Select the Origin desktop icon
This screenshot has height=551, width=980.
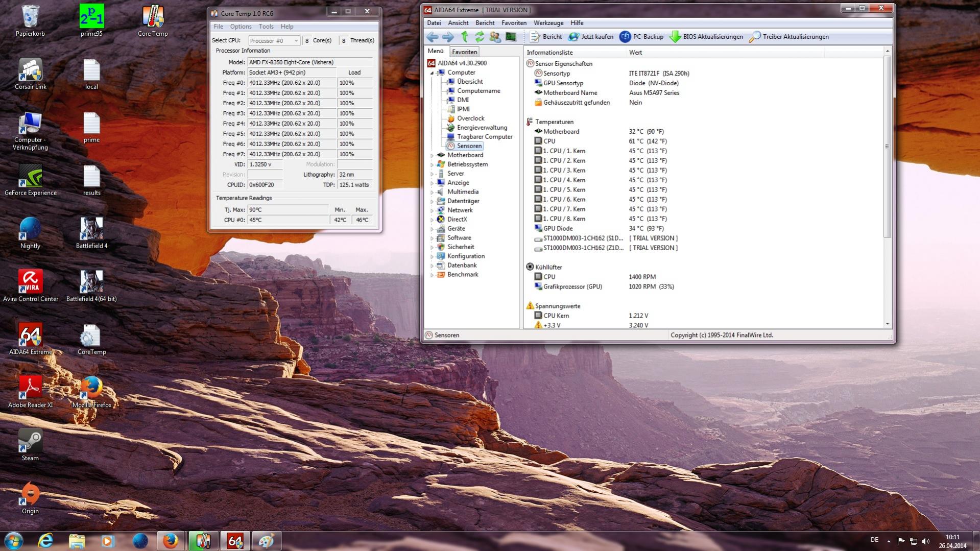30,499
